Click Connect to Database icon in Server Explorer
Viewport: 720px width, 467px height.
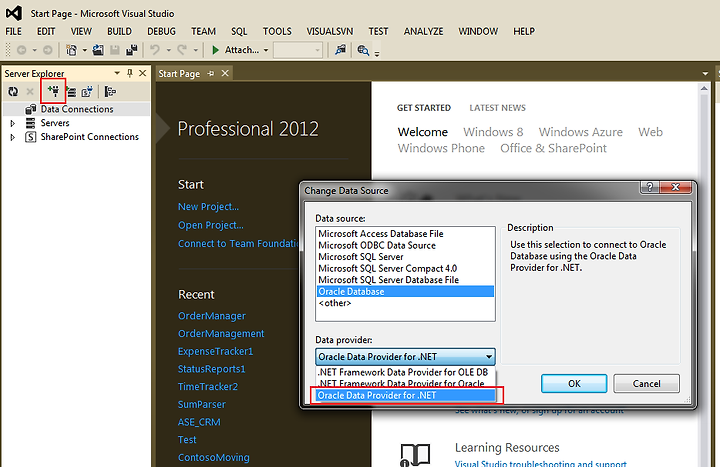54,91
